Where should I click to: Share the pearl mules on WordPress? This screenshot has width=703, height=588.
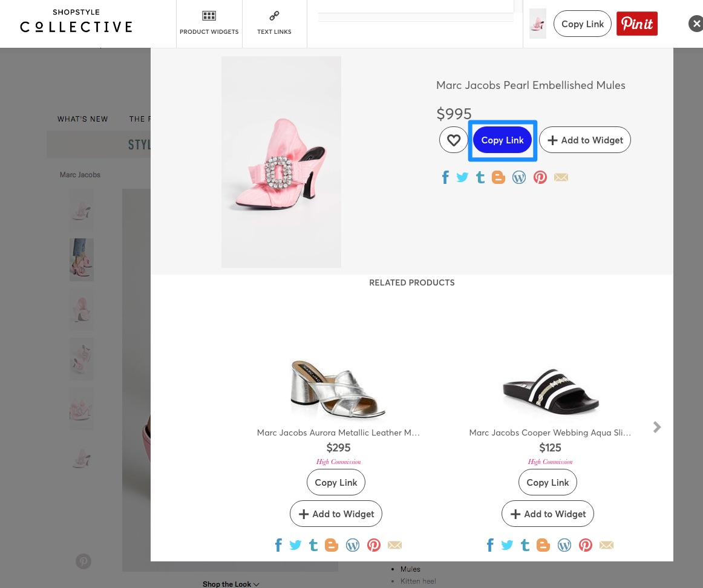[519, 177]
